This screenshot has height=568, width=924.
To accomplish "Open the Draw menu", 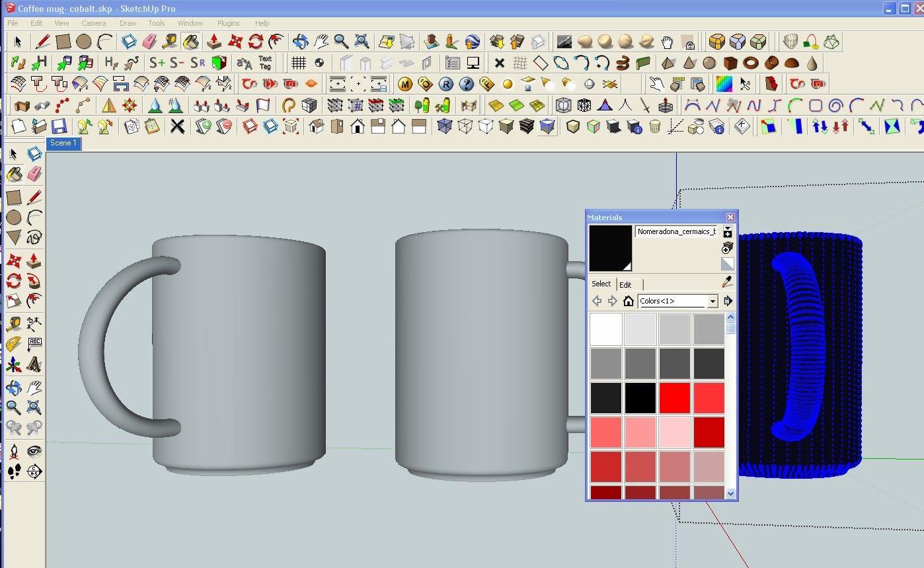I will coord(128,23).
